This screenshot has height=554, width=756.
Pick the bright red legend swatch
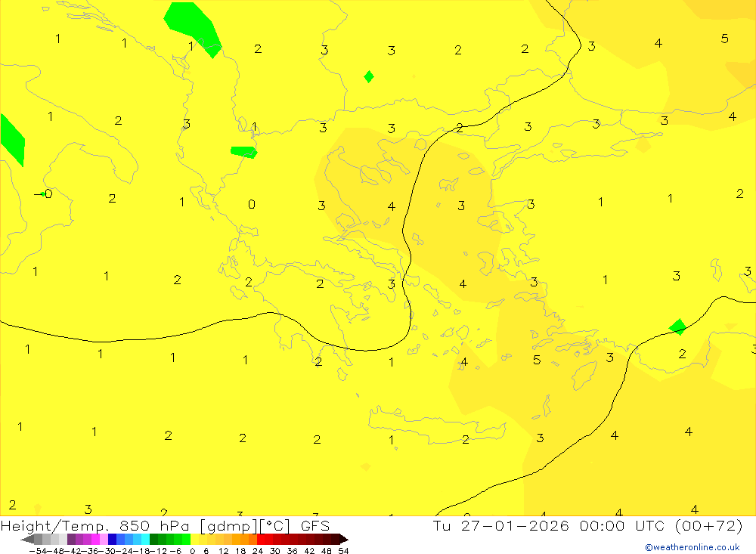coord(261,540)
